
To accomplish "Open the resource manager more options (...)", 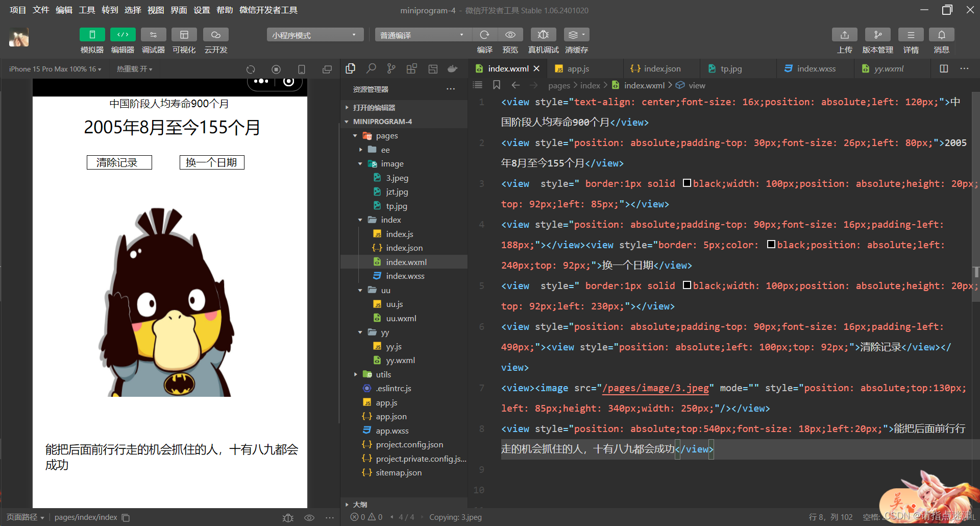I will tap(450, 89).
